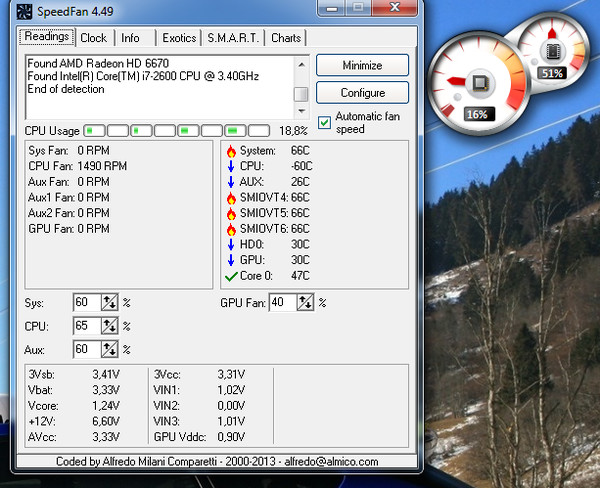Image resolution: width=600 pixels, height=488 pixels.
Task: Click the blue down arrow beside CPU temperature
Action: (x=231, y=166)
